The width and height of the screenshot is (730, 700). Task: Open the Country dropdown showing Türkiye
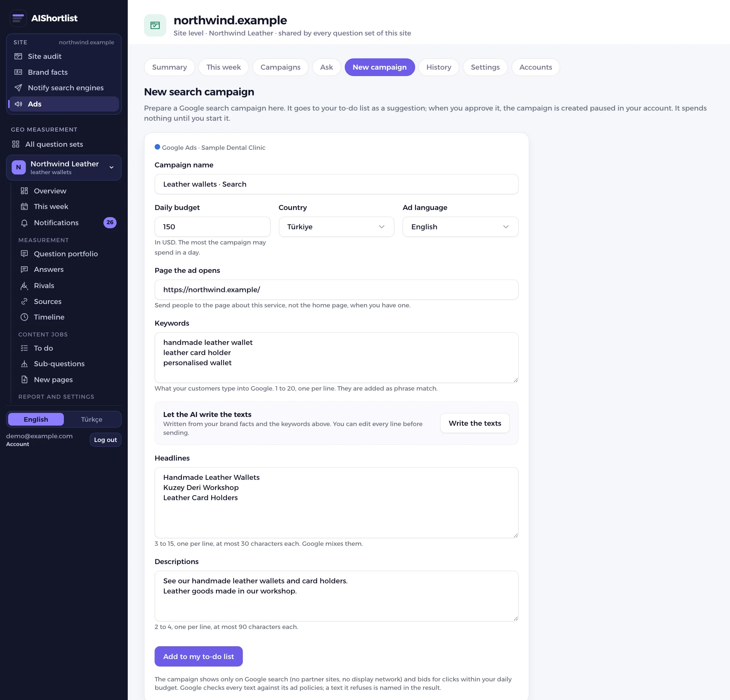[x=336, y=227]
